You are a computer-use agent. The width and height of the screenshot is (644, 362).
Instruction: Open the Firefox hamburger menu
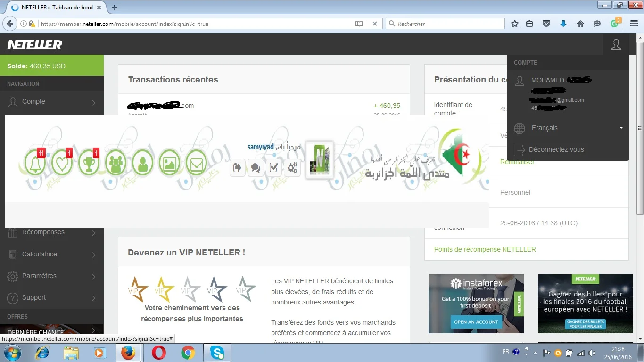pyautogui.click(x=634, y=24)
